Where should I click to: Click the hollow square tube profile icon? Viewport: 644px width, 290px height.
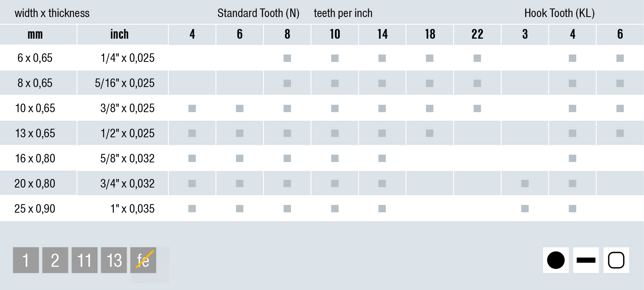[x=616, y=260]
